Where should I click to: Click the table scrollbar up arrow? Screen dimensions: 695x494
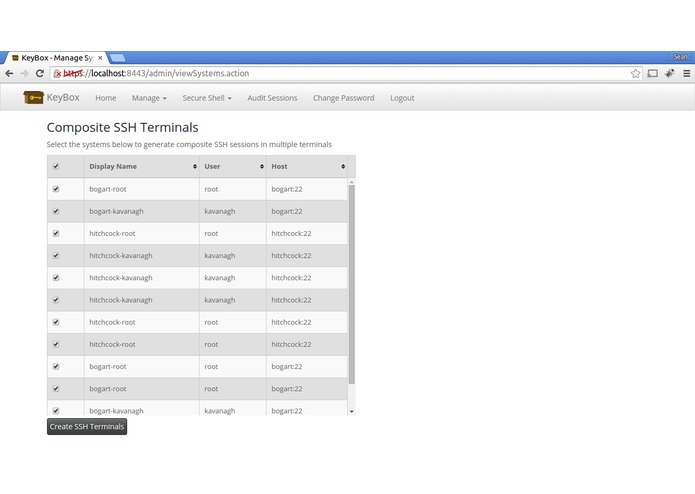tap(351, 182)
